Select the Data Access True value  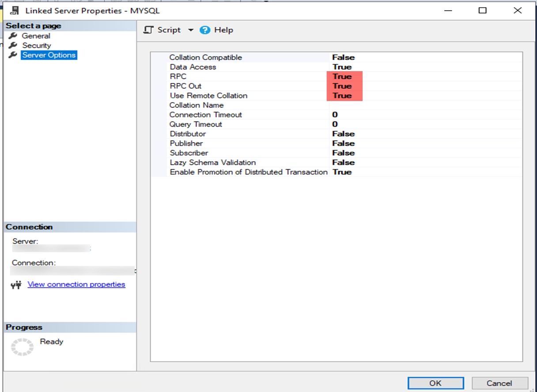(342, 67)
